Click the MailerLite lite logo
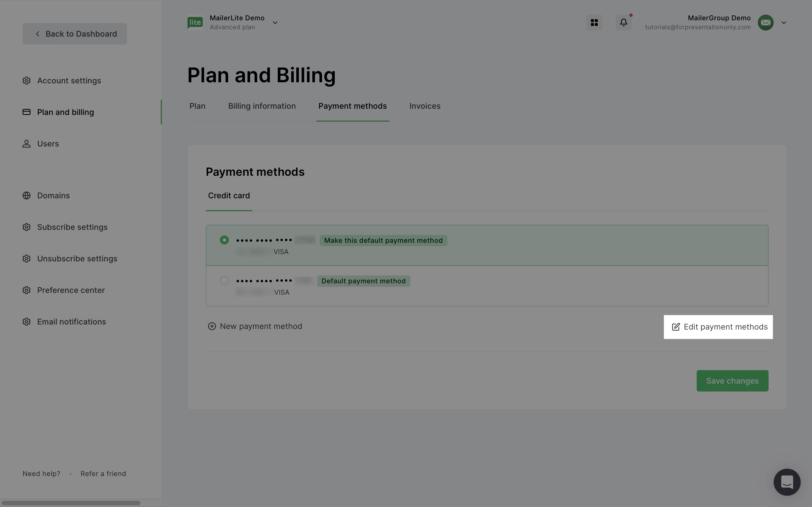Screen dimensions: 812x507 195,23
